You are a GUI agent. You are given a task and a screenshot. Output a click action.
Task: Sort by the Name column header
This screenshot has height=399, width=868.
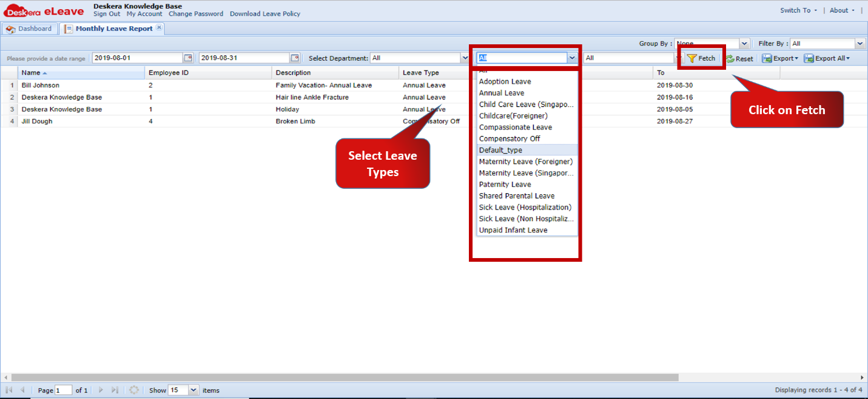pyautogui.click(x=81, y=73)
